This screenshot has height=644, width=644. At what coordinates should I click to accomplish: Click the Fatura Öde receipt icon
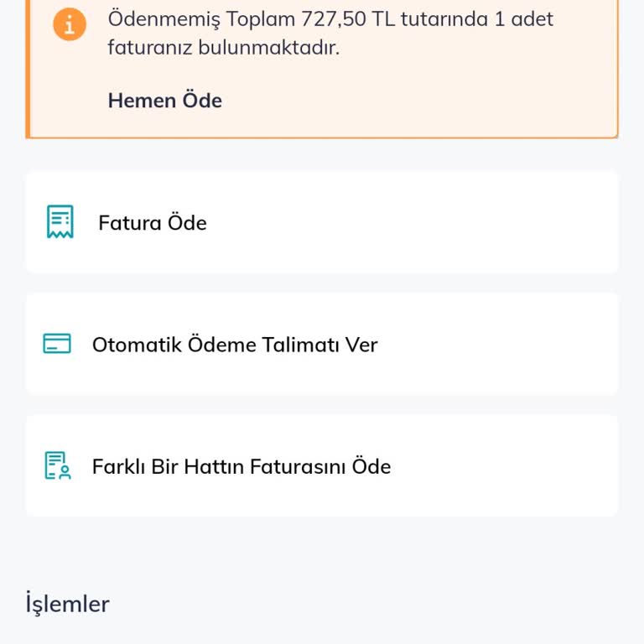[x=60, y=221]
